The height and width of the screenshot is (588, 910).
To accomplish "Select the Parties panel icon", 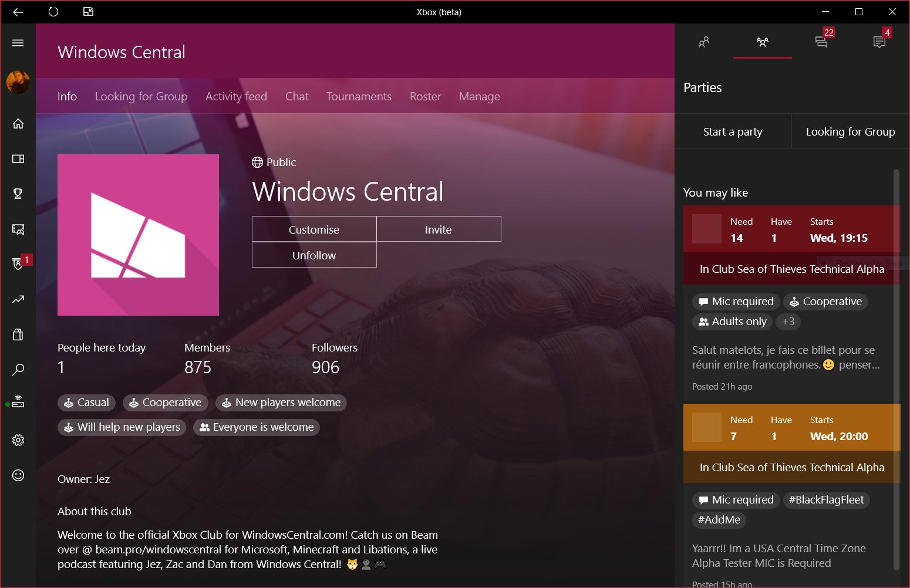I will (x=763, y=42).
